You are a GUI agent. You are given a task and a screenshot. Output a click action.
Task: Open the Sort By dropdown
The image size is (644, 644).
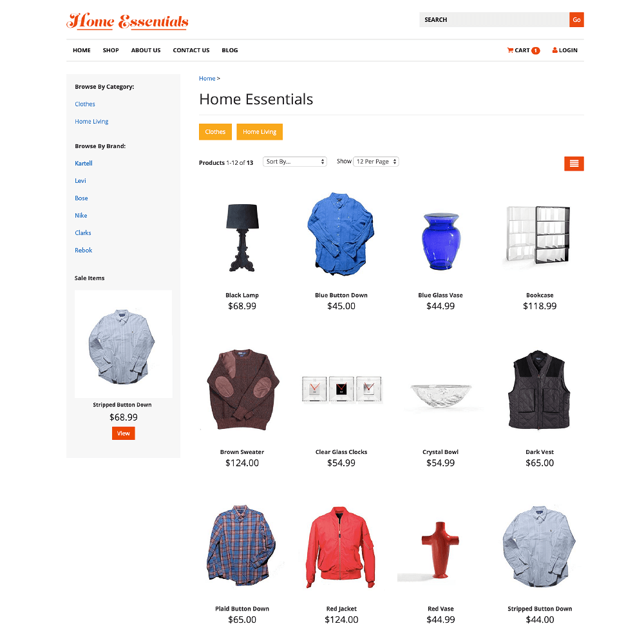coord(294,162)
